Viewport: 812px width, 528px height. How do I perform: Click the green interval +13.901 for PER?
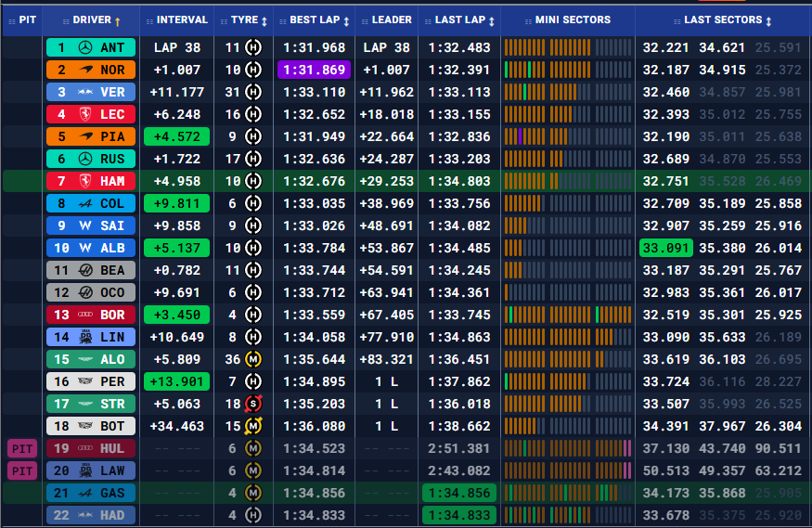click(x=176, y=381)
